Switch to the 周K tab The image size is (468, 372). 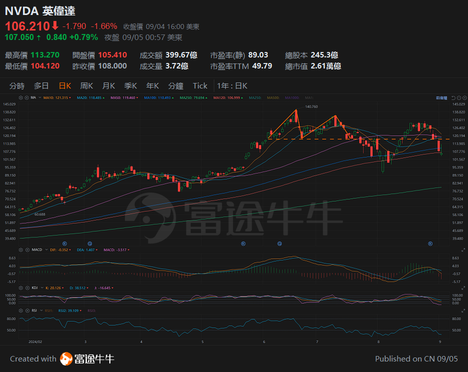[x=86, y=86]
